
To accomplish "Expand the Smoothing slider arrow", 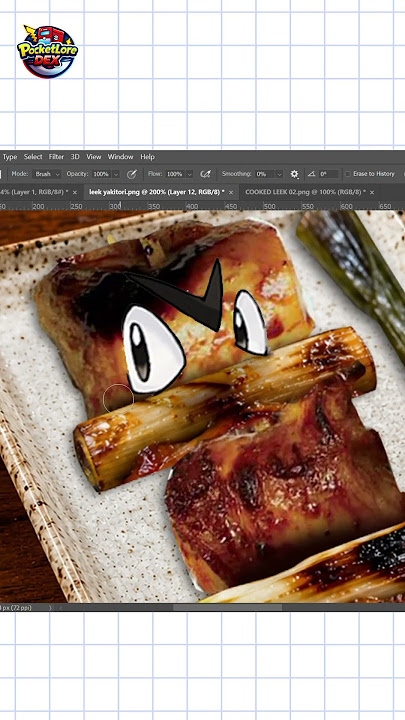I will [x=279, y=174].
